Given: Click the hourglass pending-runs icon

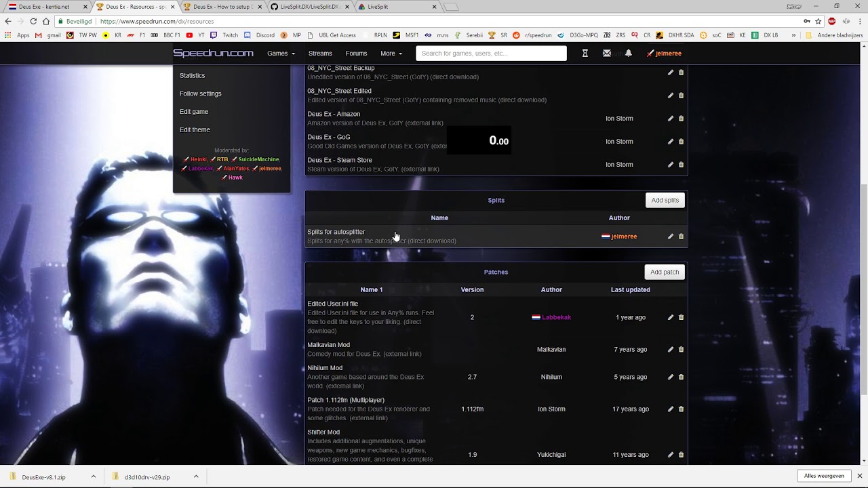Looking at the screenshot, I should click(x=585, y=54).
